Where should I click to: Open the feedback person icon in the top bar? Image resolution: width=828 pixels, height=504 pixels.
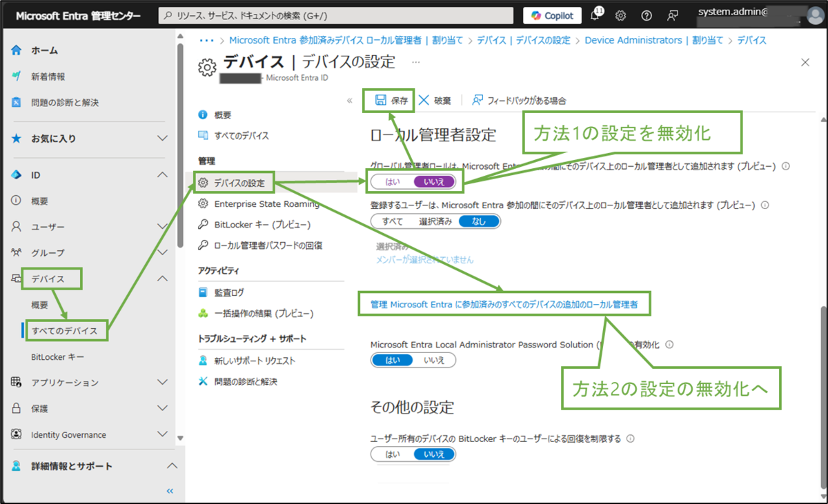click(673, 15)
